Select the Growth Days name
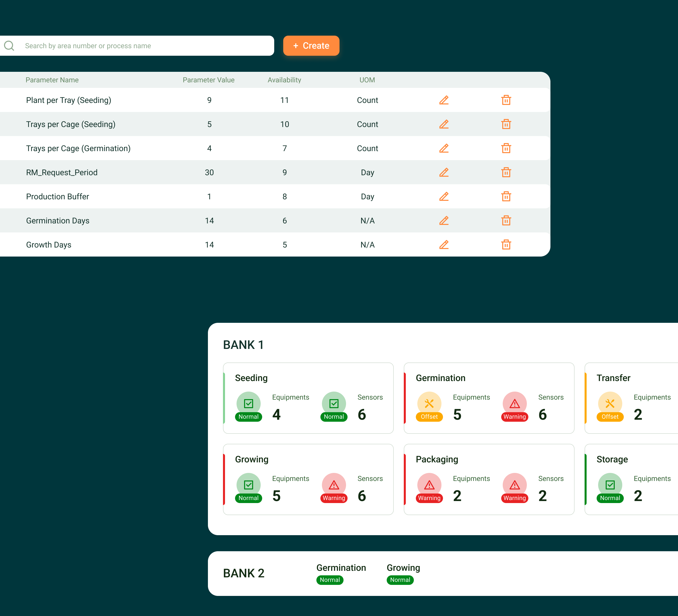This screenshot has width=678, height=616. (49, 245)
